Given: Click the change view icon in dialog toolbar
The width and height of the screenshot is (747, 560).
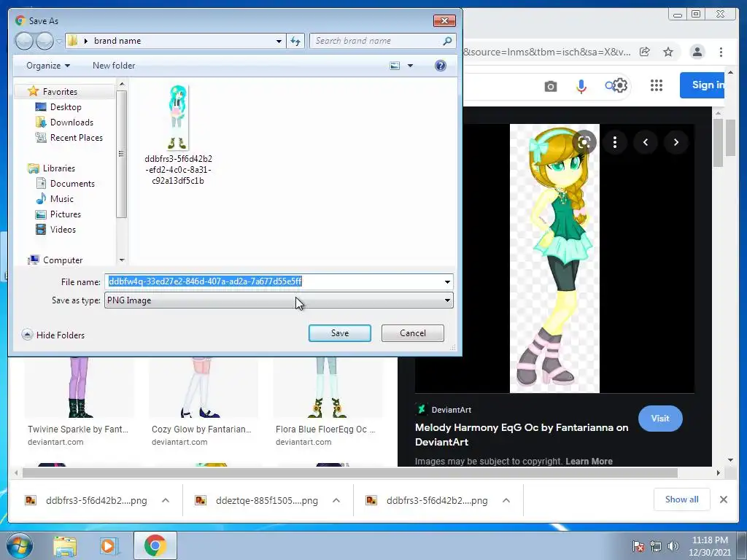Looking at the screenshot, I should pos(395,65).
